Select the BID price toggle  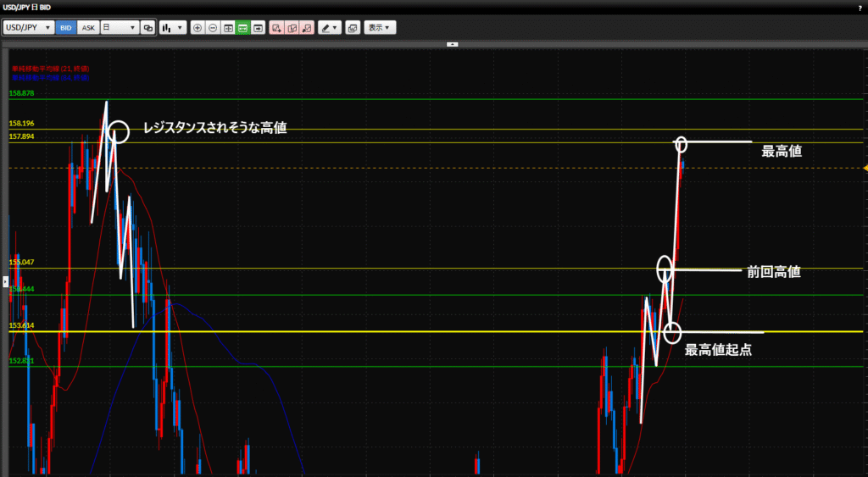tap(65, 27)
